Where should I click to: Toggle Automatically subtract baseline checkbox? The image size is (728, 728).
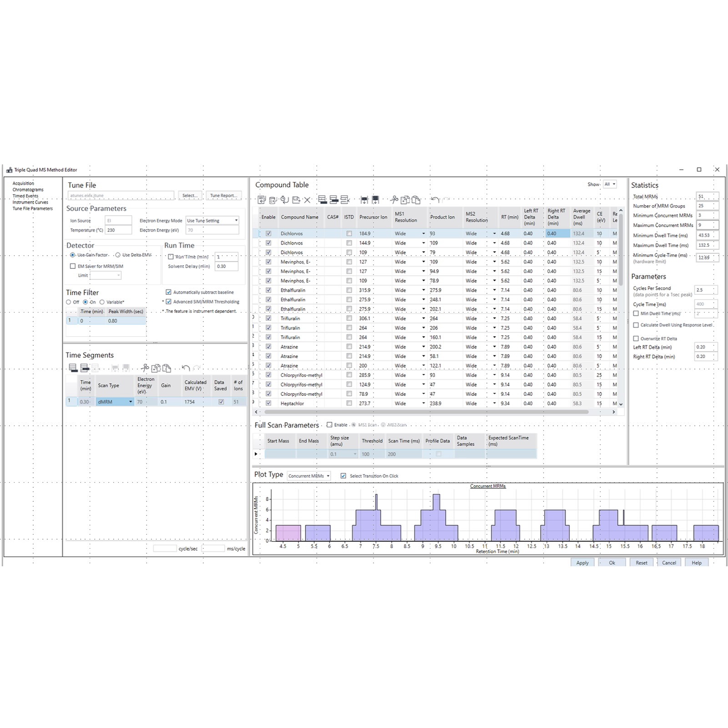point(168,292)
